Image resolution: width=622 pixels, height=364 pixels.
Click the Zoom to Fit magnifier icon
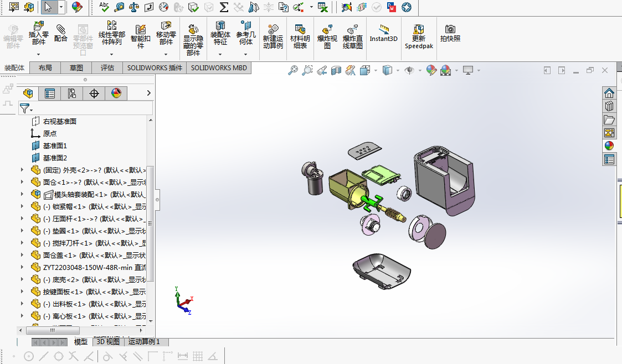pos(293,70)
